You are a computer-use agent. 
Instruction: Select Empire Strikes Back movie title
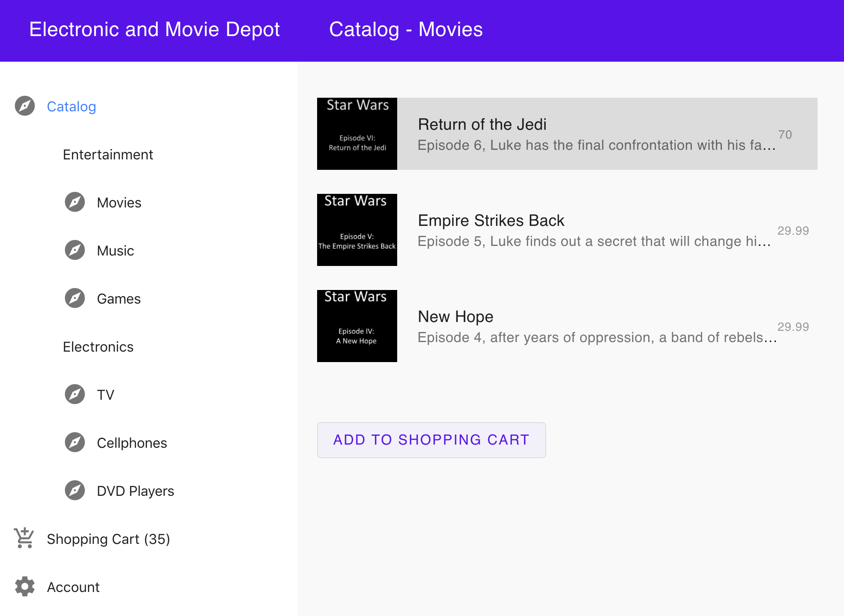tap(491, 221)
